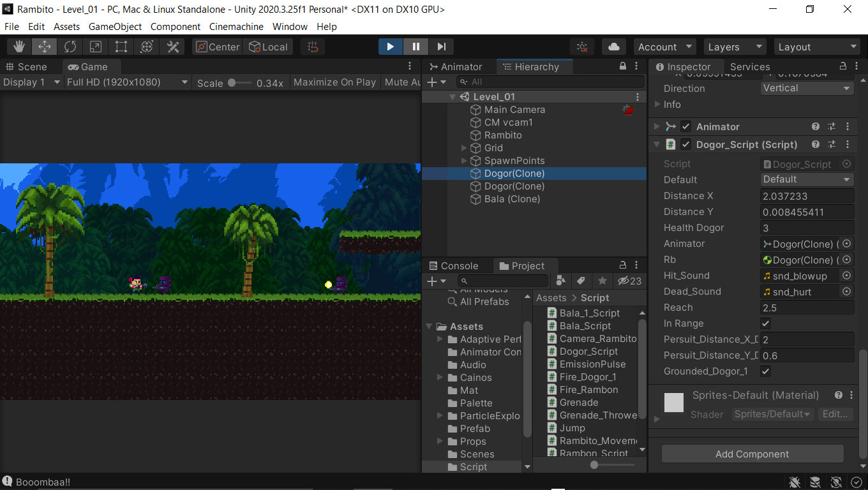This screenshot has width=868, height=490.
Task: Open Full HD resolution dropdown
Action: tap(128, 82)
